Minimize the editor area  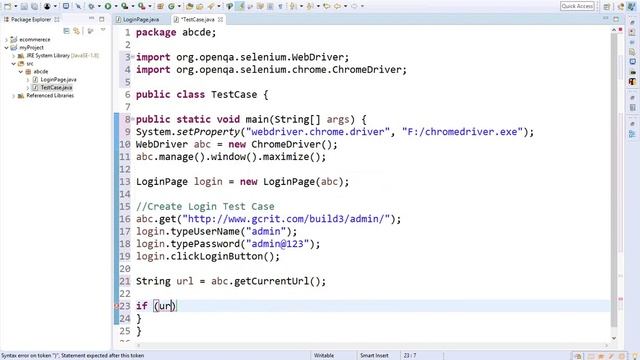coord(605,19)
